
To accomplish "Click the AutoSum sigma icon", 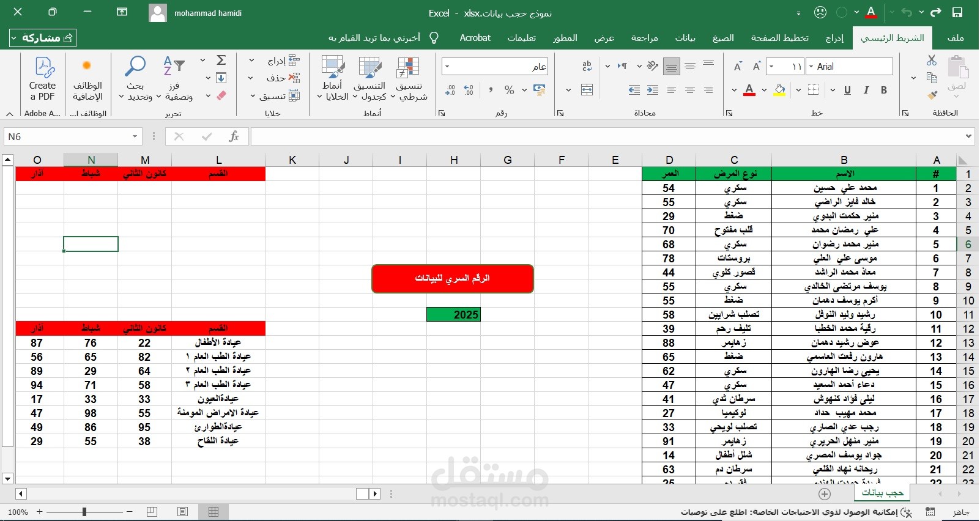I will tap(221, 60).
